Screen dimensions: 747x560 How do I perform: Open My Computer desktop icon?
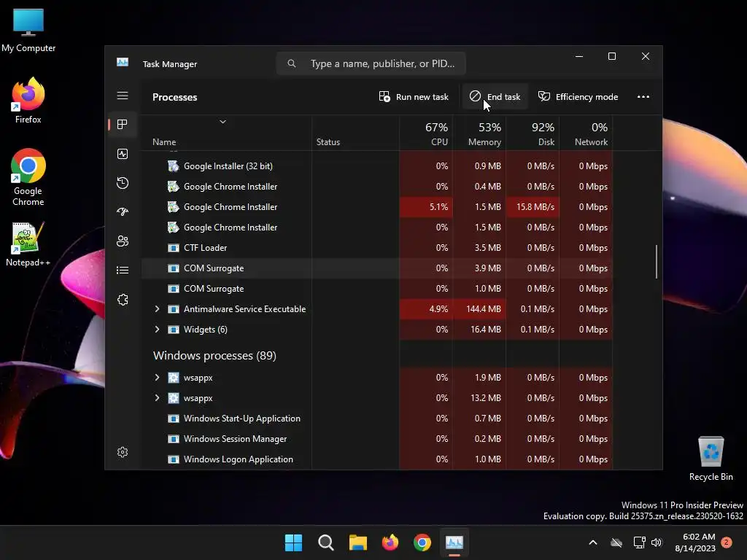click(28, 30)
